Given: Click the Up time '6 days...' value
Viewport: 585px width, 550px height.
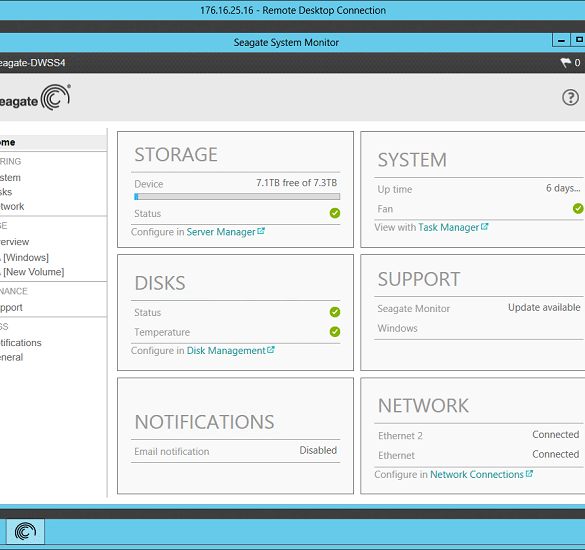Looking at the screenshot, I should point(563,188).
